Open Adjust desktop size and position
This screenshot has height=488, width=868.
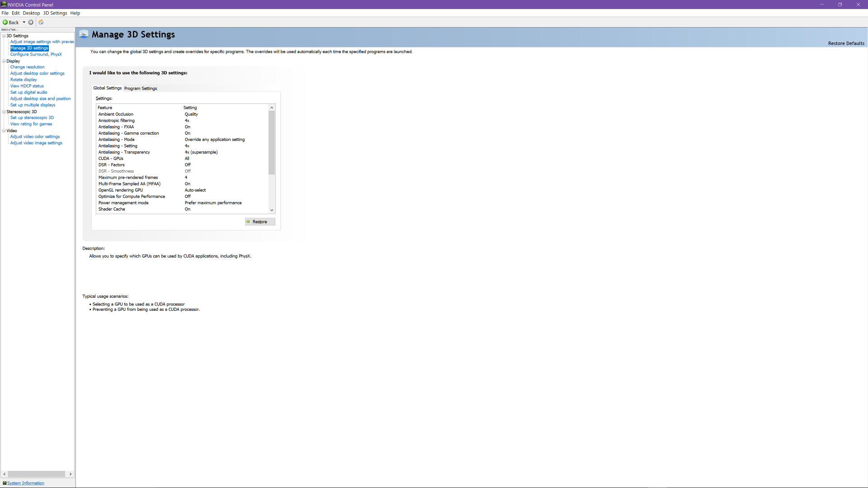(x=41, y=99)
